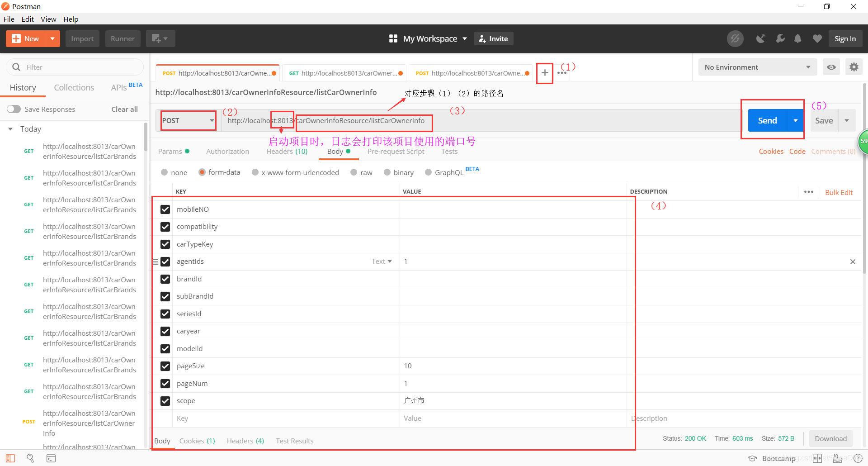This screenshot has height=466, width=868.
Task: Click the environment quick look eye icon
Action: [x=831, y=67]
